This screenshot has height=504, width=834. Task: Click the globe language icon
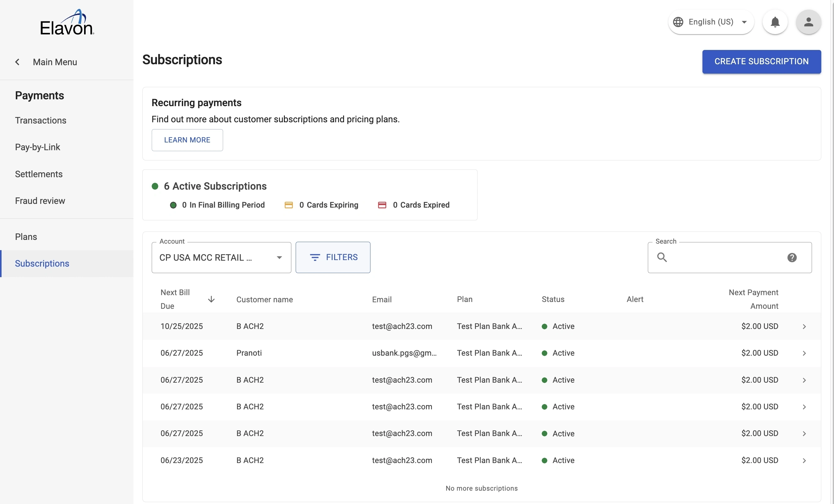(x=678, y=22)
